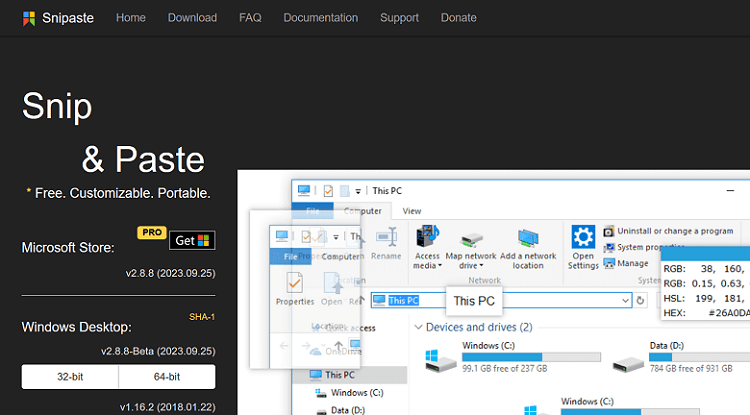750x415 pixels.
Task: Open the Computer ribbon tab
Action: coord(363,211)
